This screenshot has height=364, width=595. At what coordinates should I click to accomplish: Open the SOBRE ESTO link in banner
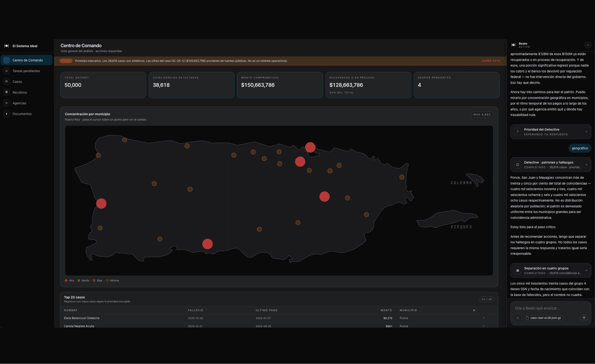[491, 61]
